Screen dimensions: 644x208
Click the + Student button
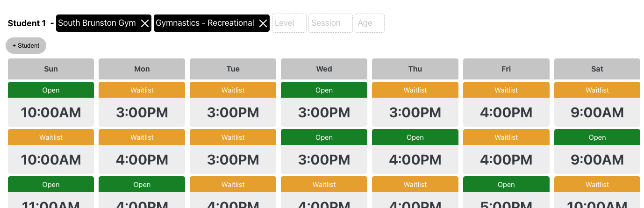26,45
